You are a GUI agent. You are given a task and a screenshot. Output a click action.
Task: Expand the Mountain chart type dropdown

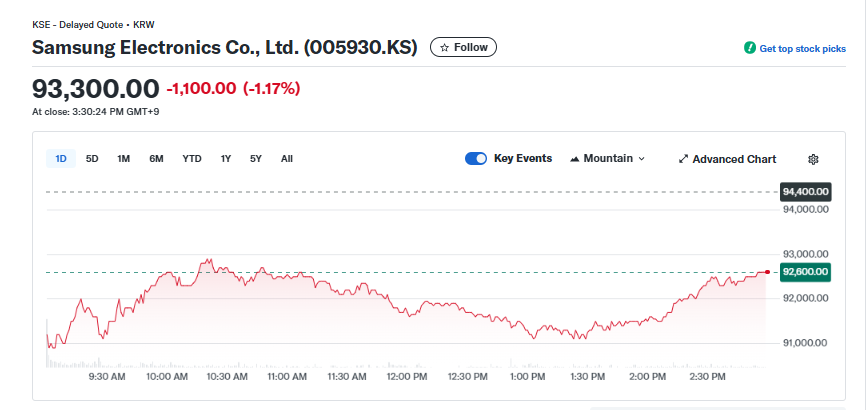641,159
